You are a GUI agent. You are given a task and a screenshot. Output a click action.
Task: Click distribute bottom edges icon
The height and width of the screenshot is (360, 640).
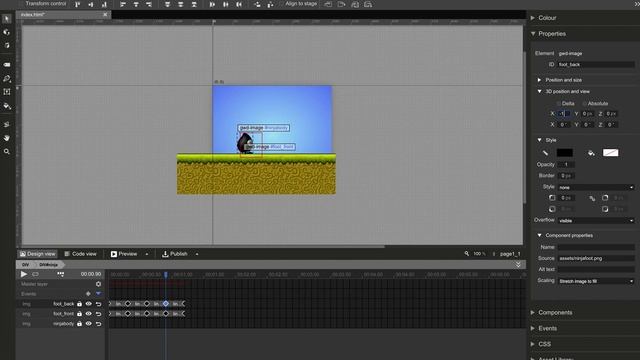point(194,4)
